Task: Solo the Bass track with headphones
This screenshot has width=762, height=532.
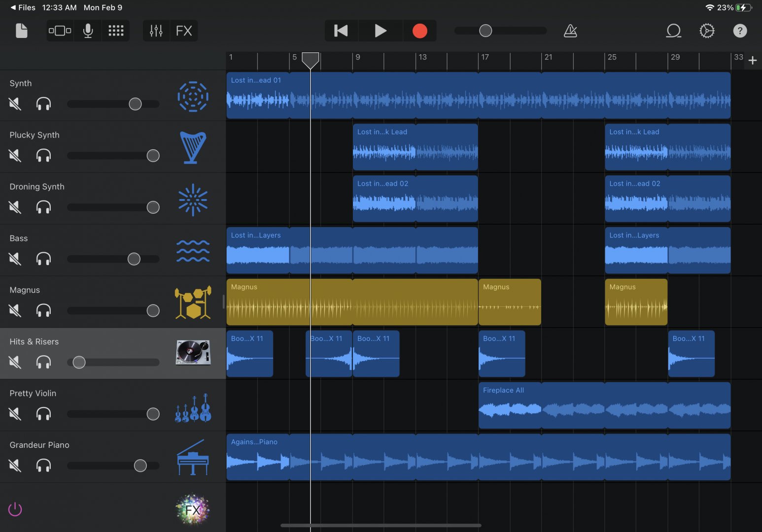Action: pos(43,259)
